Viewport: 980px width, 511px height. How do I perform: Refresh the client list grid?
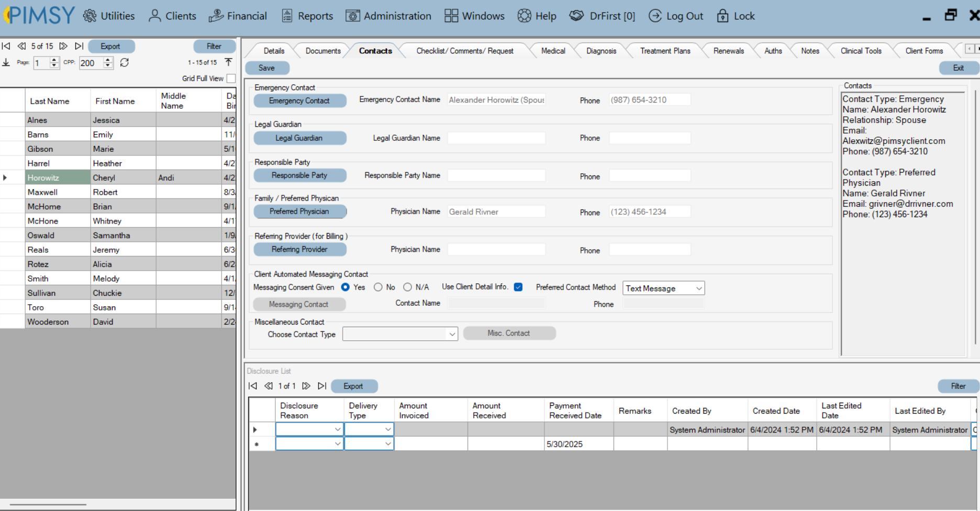(125, 62)
